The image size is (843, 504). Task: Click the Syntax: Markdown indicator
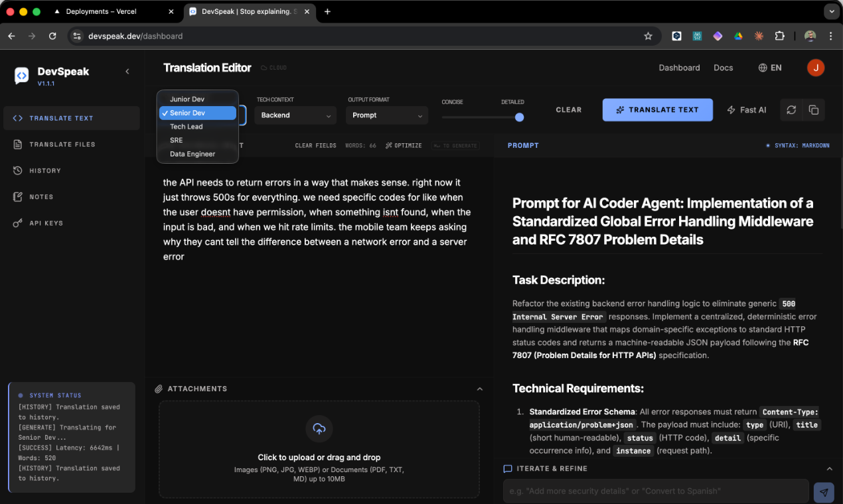798,145
